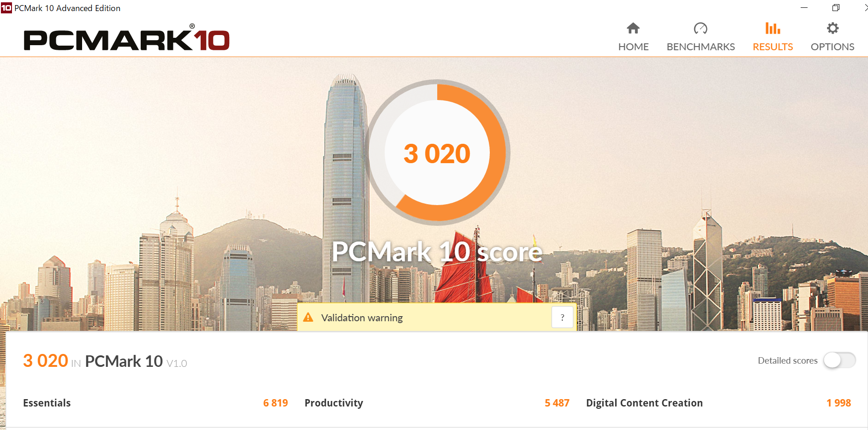Open the Benchmarks gauge icon

pos(701,29)
